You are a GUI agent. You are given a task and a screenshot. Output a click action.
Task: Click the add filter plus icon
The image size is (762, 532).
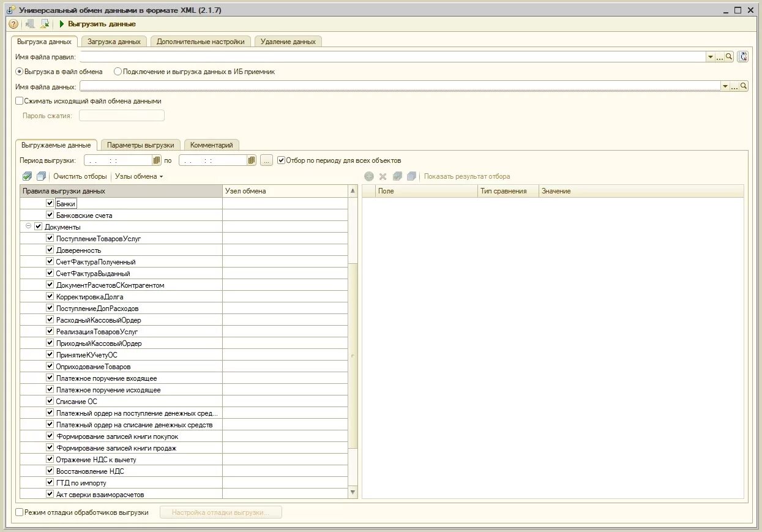(369, 176)
